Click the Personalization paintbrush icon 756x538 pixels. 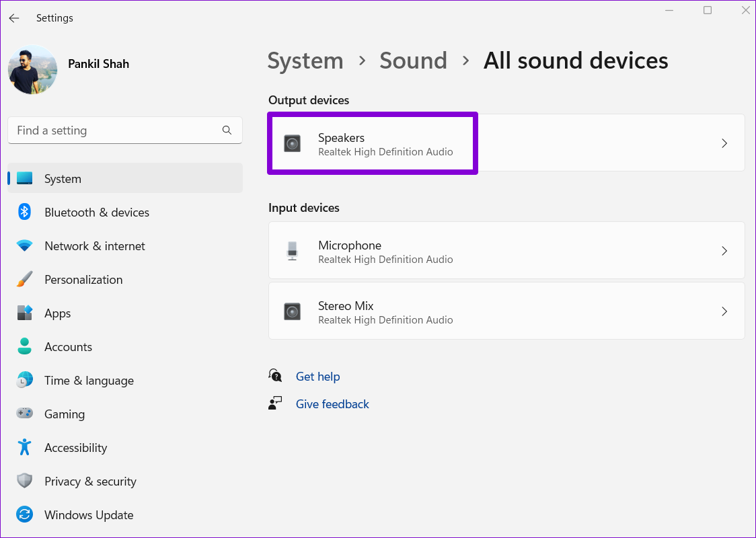click(25, 279)
